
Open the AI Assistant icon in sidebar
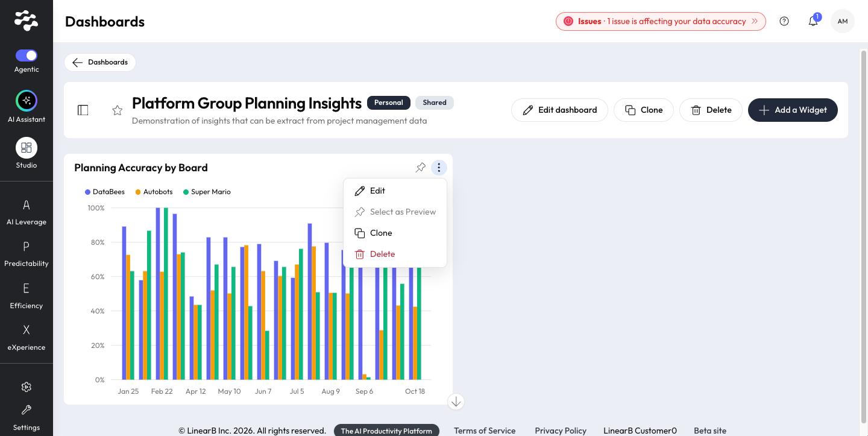point(27,101)
